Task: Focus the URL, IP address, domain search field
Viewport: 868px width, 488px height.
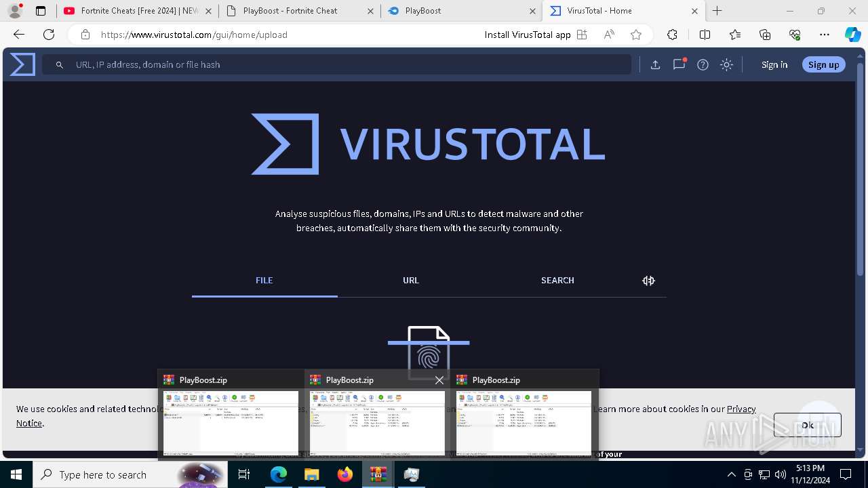Action: tap(336, 64)
